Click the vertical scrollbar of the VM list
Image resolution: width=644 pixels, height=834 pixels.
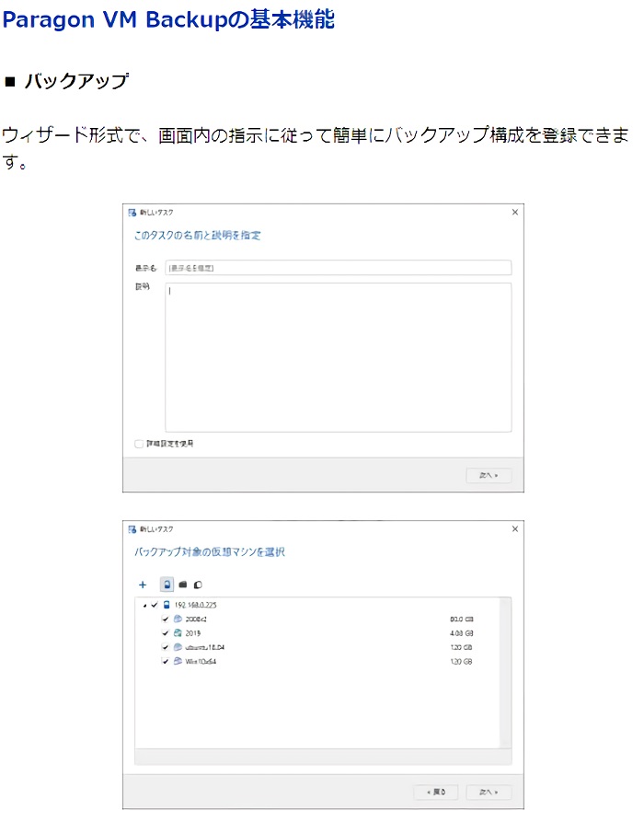click(x=505, y=673)
